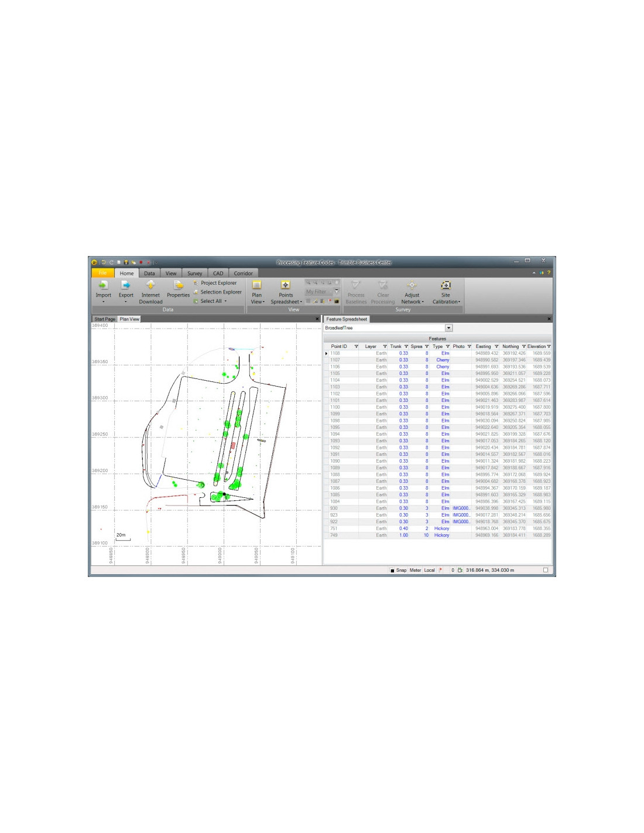Viewport: 644px width, 833px height.
Task: Click the yellow help question mark icon
Action: [x=549, y=273]
